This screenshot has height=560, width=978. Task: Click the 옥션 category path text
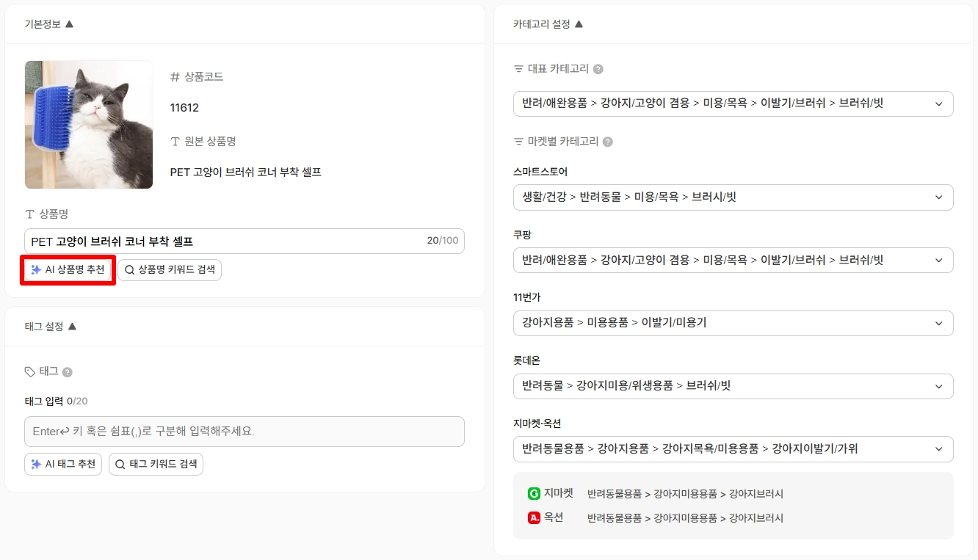point(685,518)
